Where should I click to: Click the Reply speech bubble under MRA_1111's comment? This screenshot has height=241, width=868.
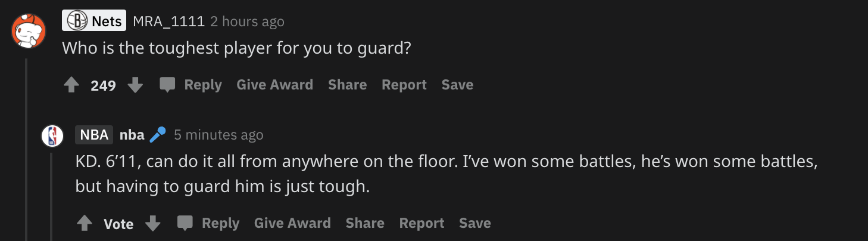point(167,85)
